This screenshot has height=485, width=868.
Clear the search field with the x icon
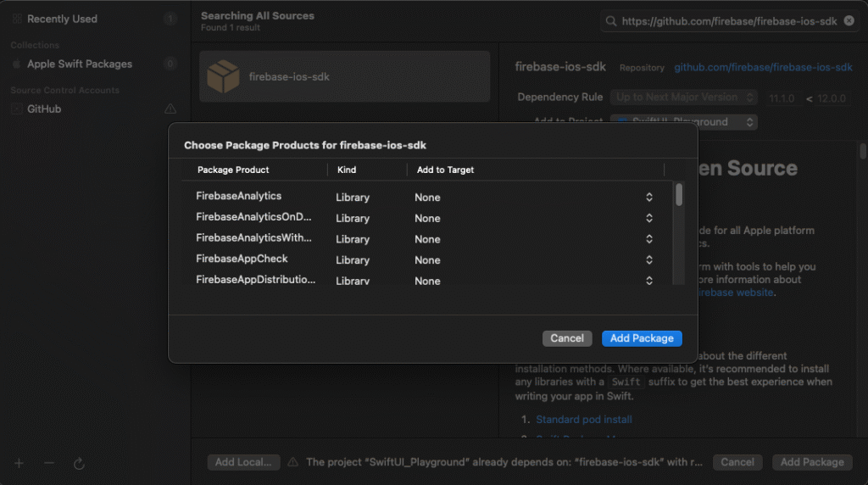(849, 20)
